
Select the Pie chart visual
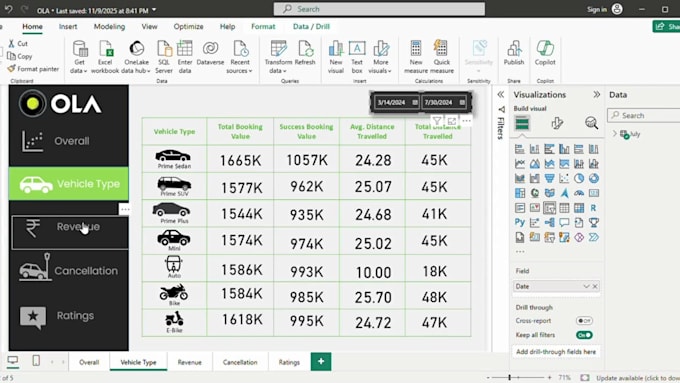coord(579,178)
